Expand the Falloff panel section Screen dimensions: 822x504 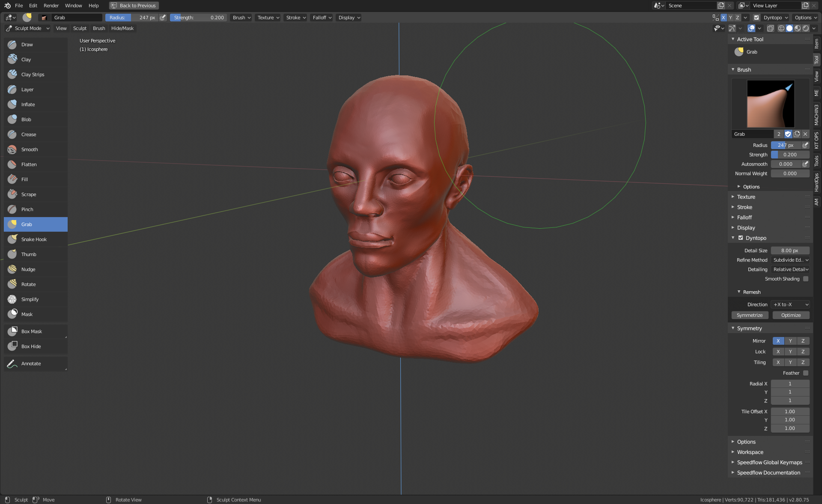tap(744, 218)
